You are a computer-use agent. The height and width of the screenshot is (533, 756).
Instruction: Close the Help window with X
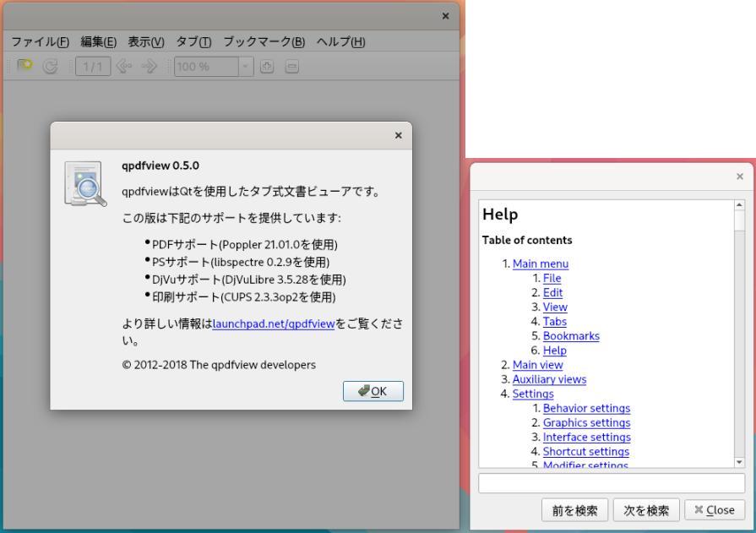(740, 177)
